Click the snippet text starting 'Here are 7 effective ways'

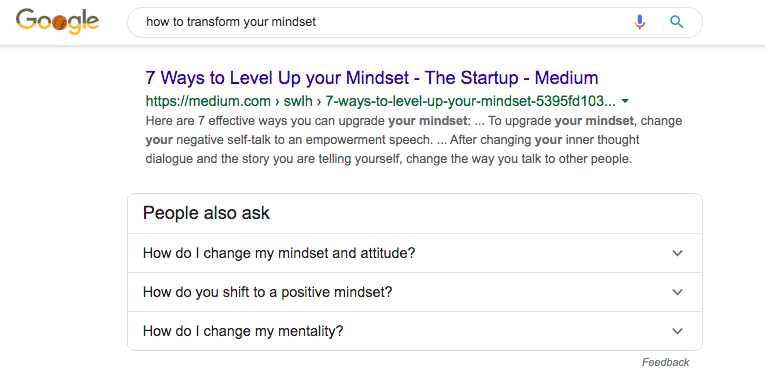click(x=414, y=140)
